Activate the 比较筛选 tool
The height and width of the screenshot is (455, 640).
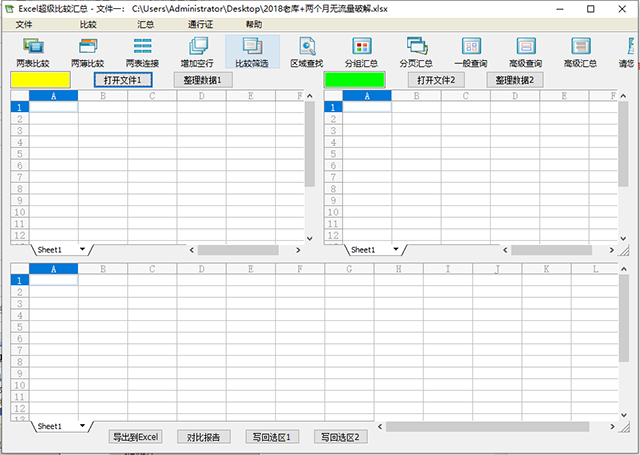pyautogui.click(x=252, y=52)
